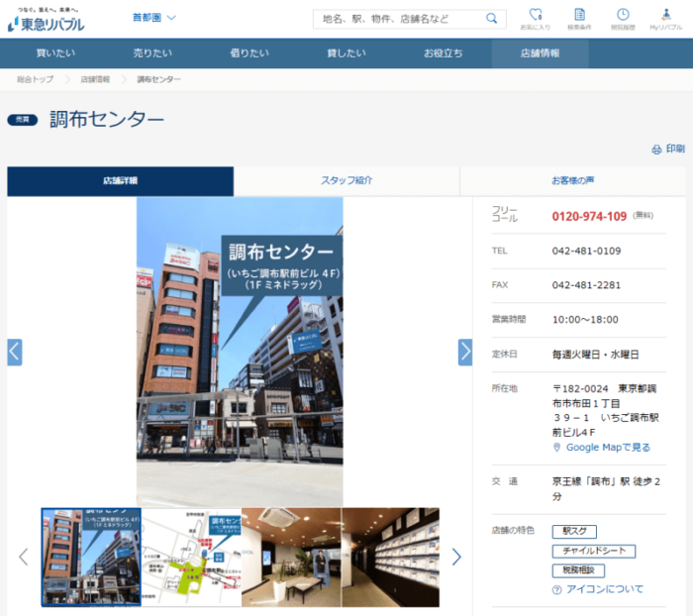
Task: Open アイコンについて help link
Action: pyautogui.click(x=598, y=589)
